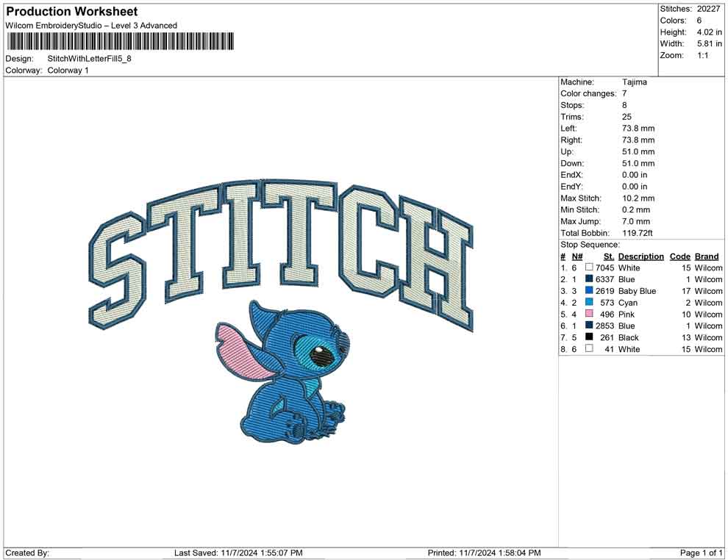Click the Machine value 'Tajima'
The height and width of the screenshot is (560, 728).
[x=634, y=82]
